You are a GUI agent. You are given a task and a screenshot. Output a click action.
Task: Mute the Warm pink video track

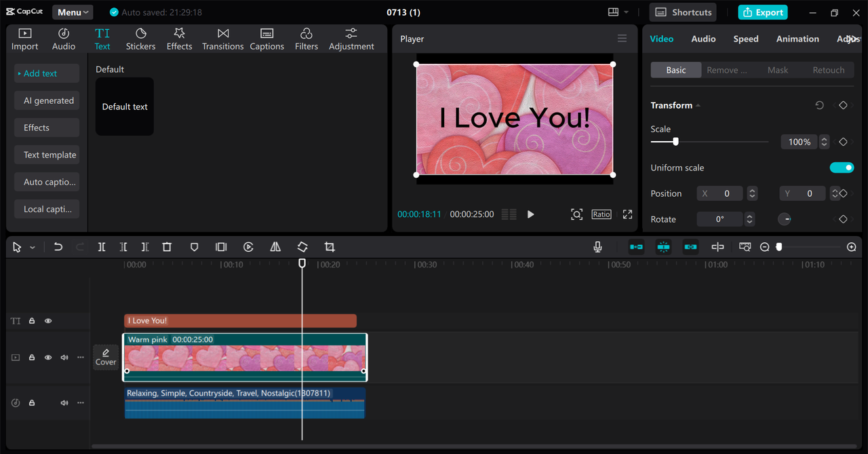64,358
